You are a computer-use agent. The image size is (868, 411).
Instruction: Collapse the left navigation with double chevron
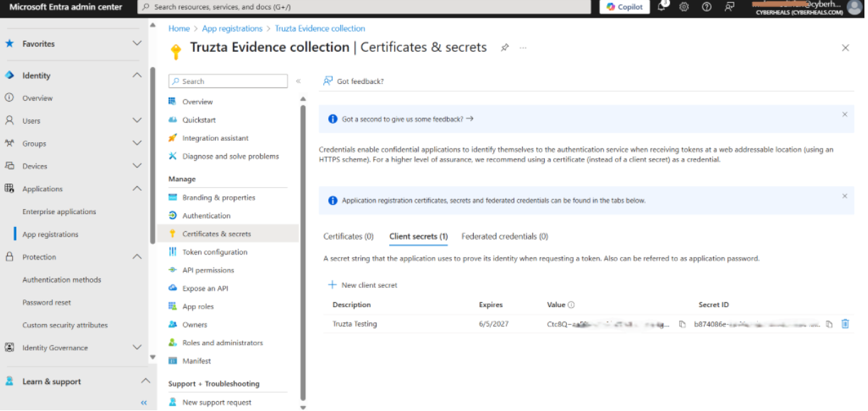point(143,402)
